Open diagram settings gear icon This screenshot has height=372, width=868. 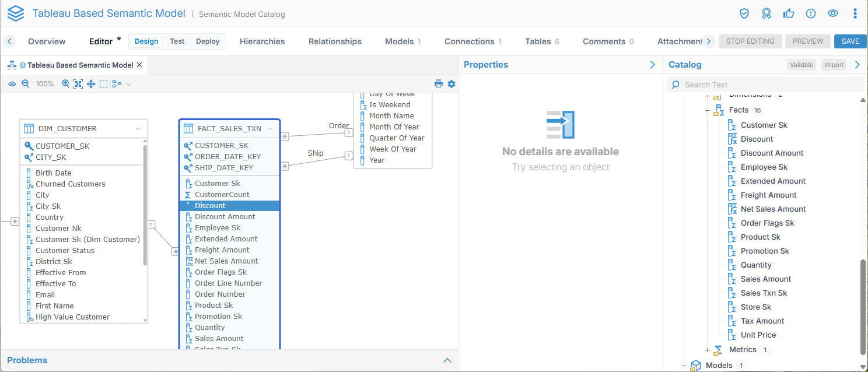[x=451, y=84]
